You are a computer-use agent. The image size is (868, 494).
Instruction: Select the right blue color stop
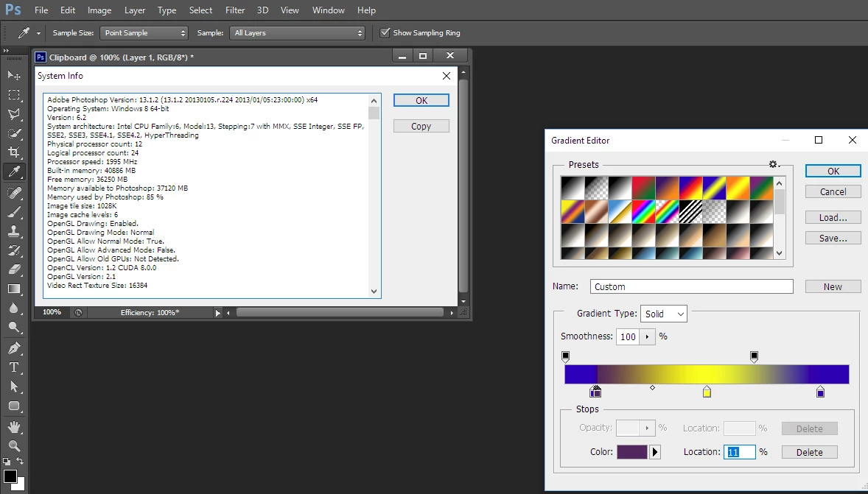[820, 392]
